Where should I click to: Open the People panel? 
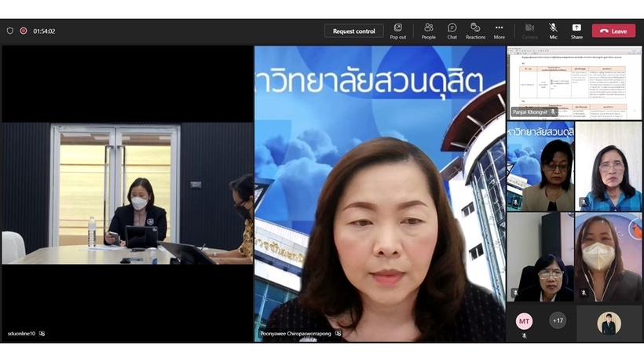pos(428,31)
